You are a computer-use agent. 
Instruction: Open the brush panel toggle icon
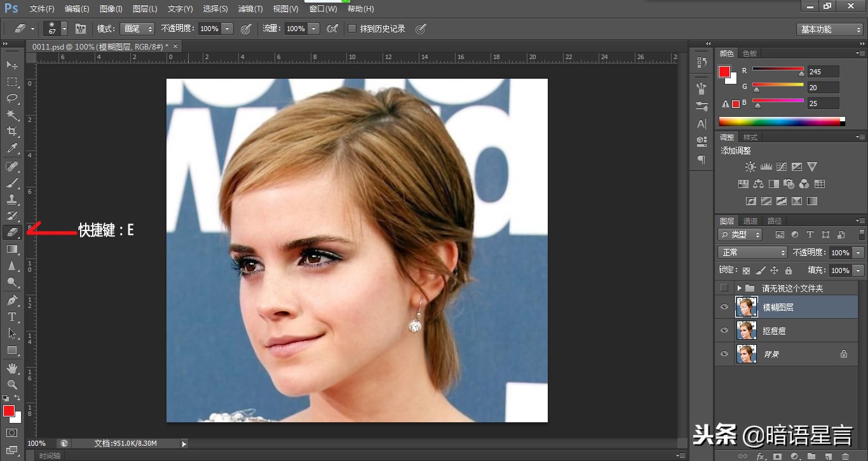81,29
